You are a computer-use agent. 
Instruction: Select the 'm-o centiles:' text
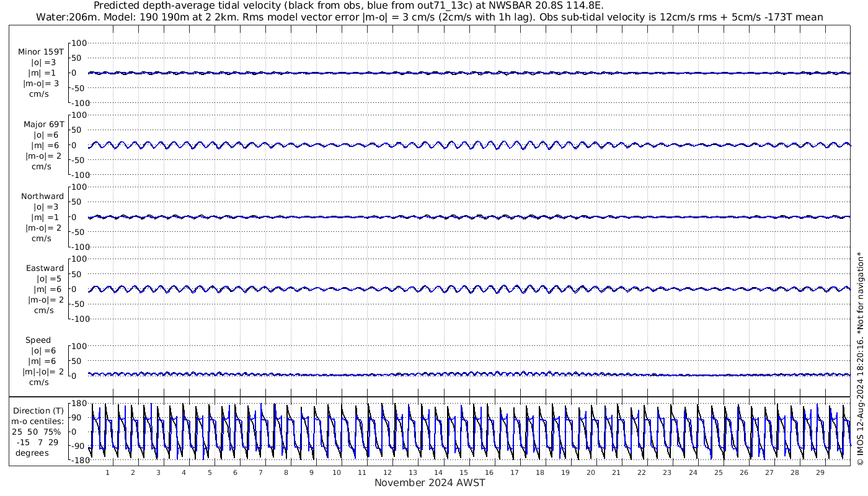[x=38, y=422]
